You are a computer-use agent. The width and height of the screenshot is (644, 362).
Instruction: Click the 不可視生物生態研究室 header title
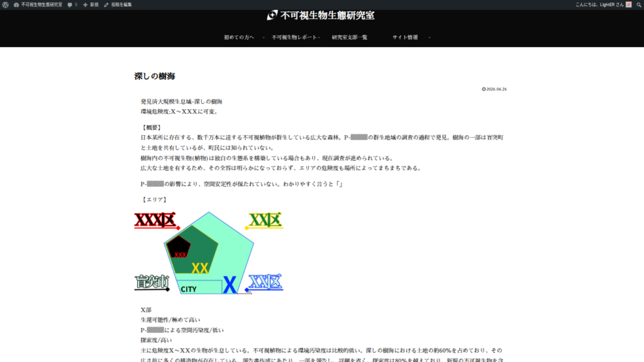point(327,16)
